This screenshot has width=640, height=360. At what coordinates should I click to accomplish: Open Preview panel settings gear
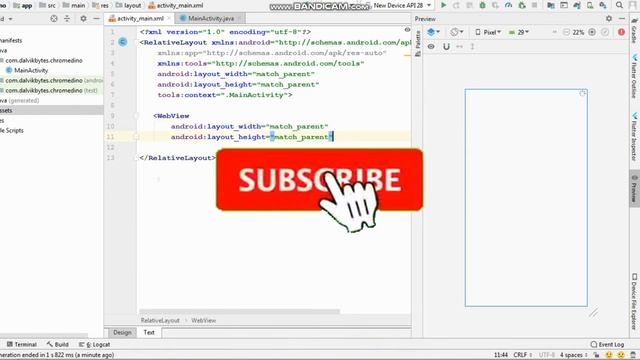click(609, 18)
